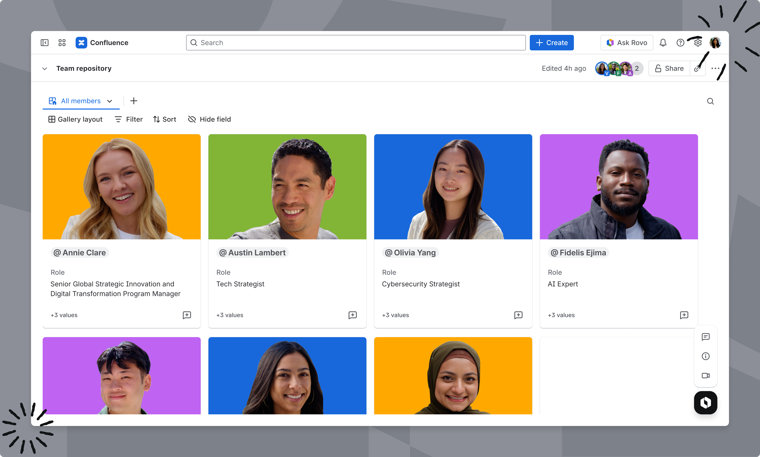Open the black floating assistant button
This screenshot has width=760, height=457.
coord(705,402)
